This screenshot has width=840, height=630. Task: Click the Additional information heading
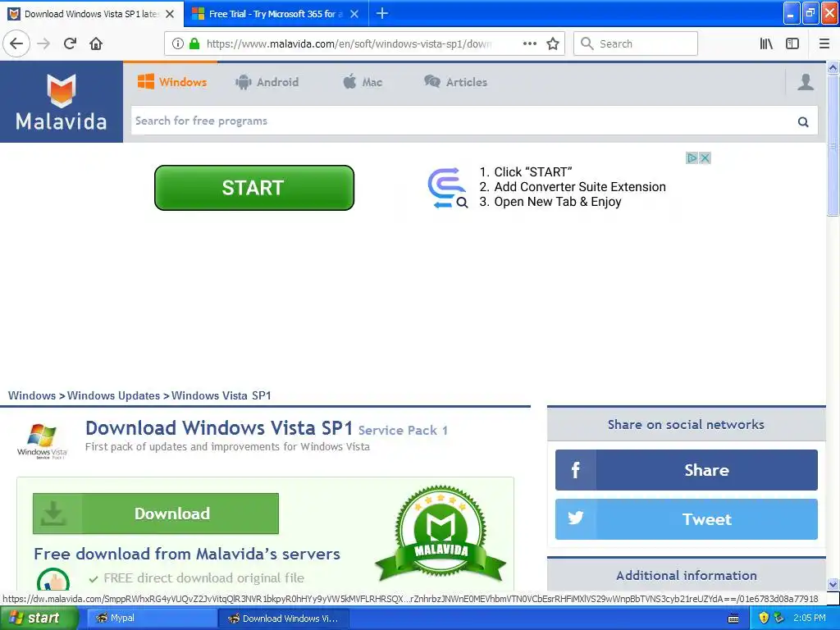tap(687, 575)
